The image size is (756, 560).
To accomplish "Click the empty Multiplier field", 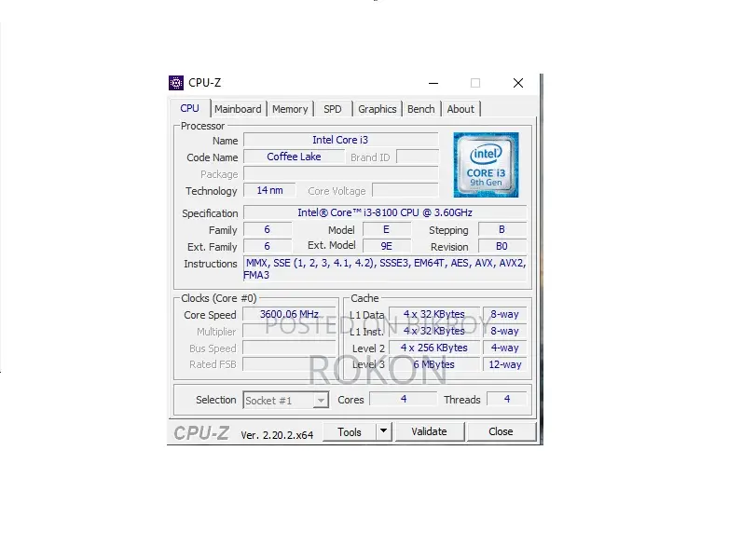I will 289,331.
